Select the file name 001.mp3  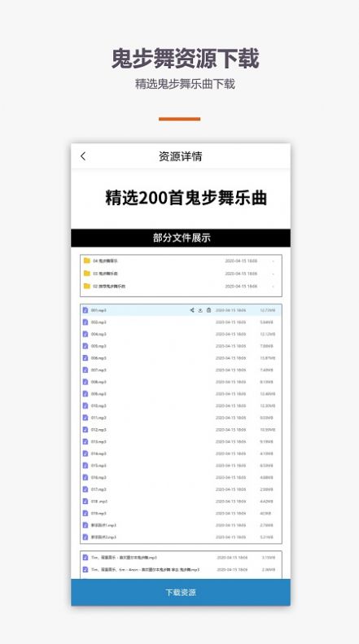(99, 310)
